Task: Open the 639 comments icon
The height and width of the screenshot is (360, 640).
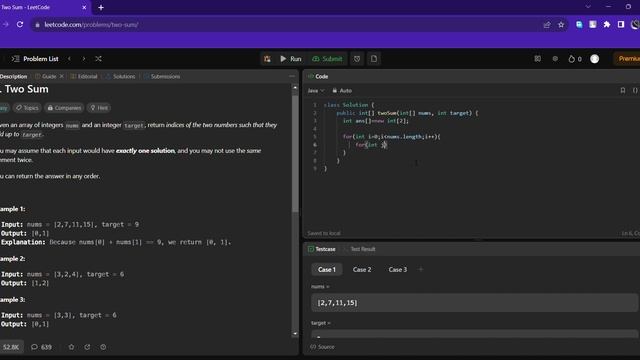Action: (42, 347)
